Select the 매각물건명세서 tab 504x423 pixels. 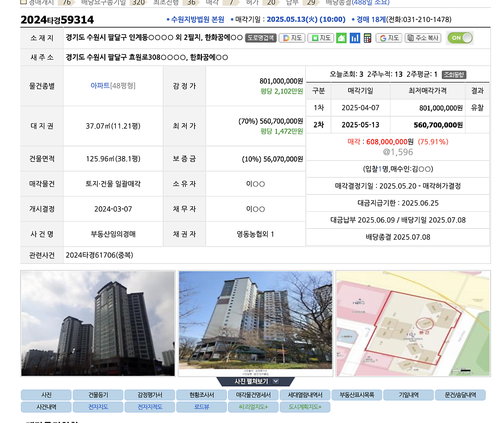[x=253, y=395]
